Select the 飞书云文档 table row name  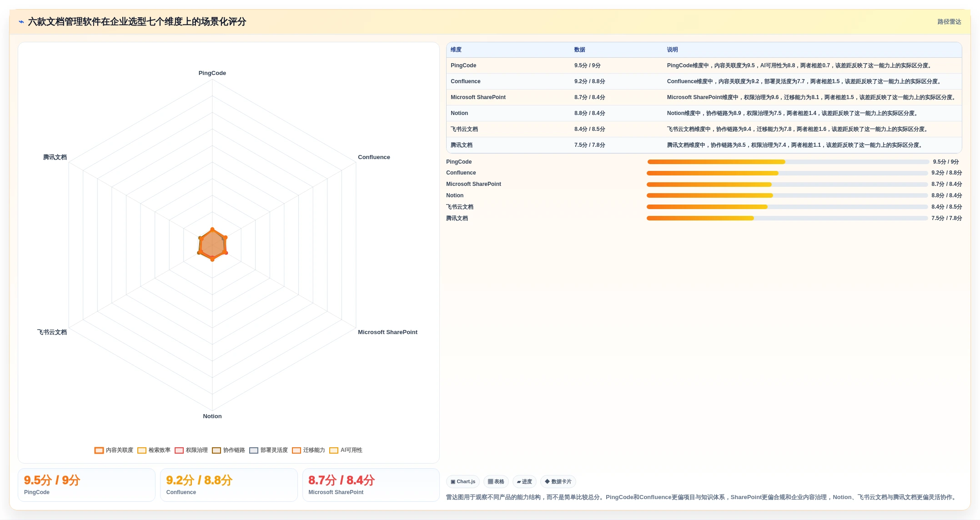click(x=464, y=129)
